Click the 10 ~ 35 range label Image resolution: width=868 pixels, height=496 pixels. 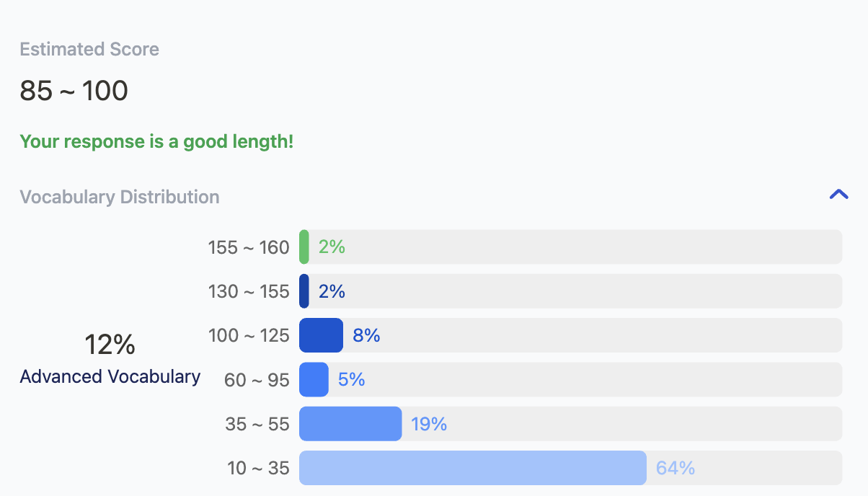(x=257, y=468)
